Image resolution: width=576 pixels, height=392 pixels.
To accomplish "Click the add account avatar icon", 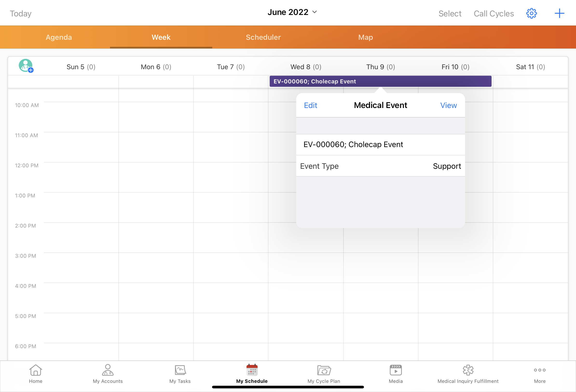I will click(26, 66).
